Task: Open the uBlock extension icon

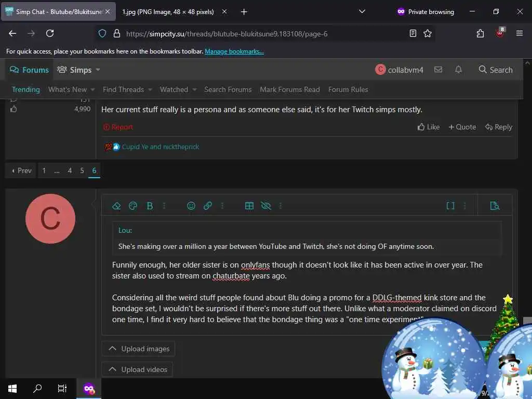Action: pos(500,33)
